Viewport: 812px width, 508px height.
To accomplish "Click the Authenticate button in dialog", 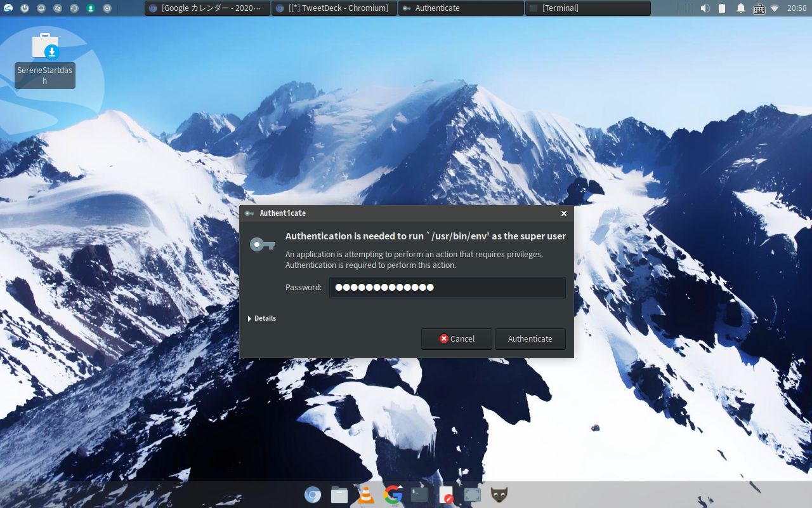I will pyautogui.click(x=530, y=338).
